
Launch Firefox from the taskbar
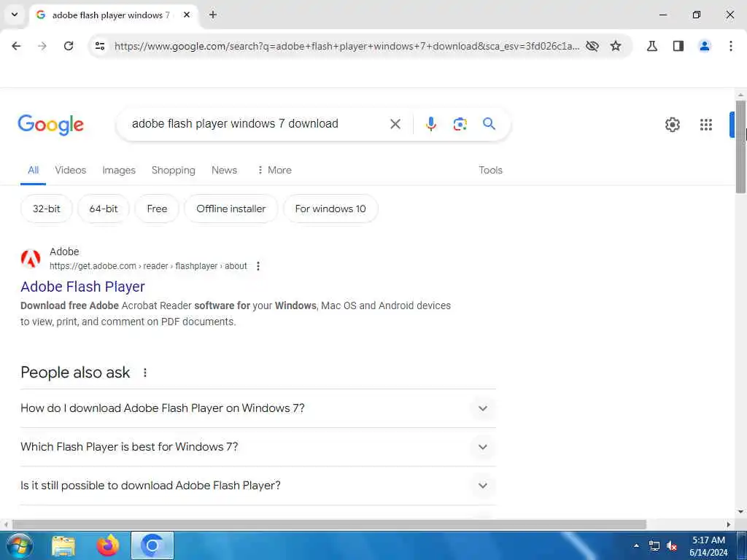tap(108, 545)
